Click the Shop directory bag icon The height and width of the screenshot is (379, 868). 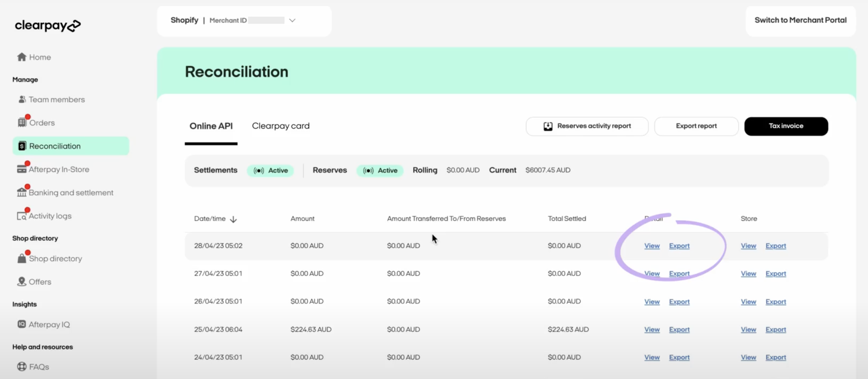[22, 258]
